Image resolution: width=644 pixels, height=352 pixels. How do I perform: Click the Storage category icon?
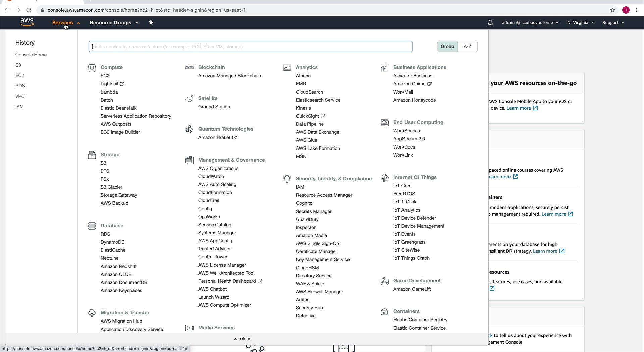click(x=92, y=155)
